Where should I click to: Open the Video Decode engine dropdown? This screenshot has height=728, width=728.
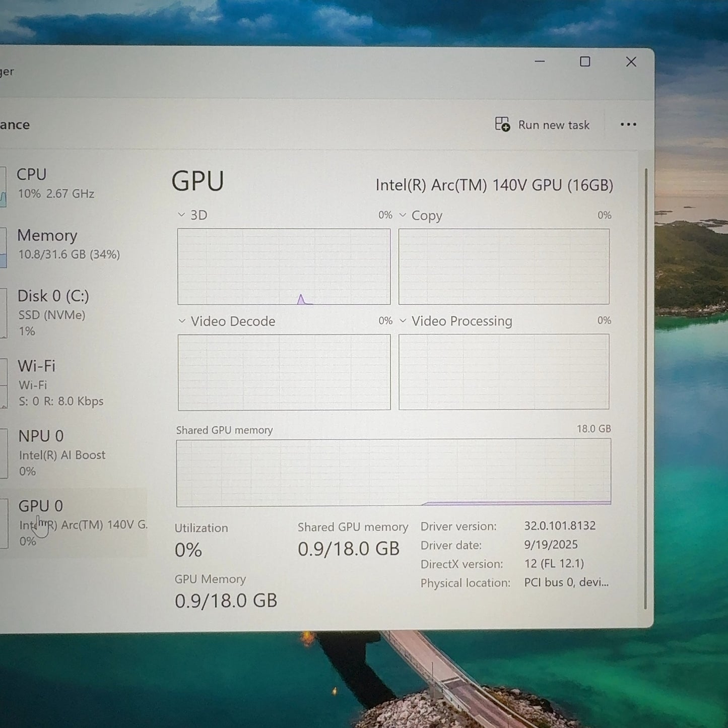point(182,321)
